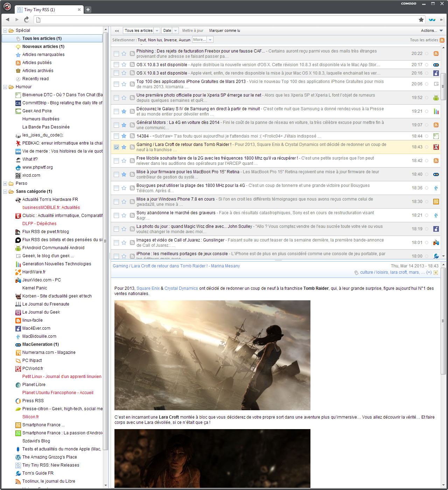
Task: Tick checkbox for Windows Phone 7.8 article
Action: (116, 202)
